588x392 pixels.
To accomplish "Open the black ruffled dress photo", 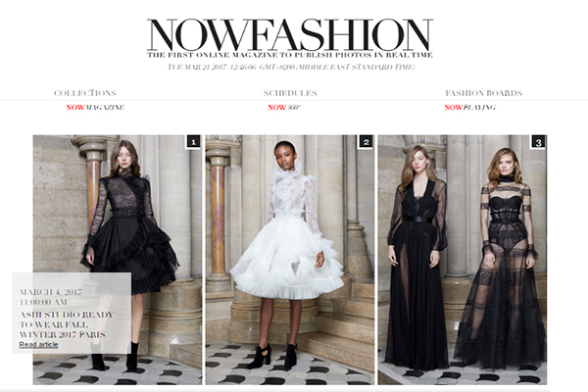I will coord(118,260).
